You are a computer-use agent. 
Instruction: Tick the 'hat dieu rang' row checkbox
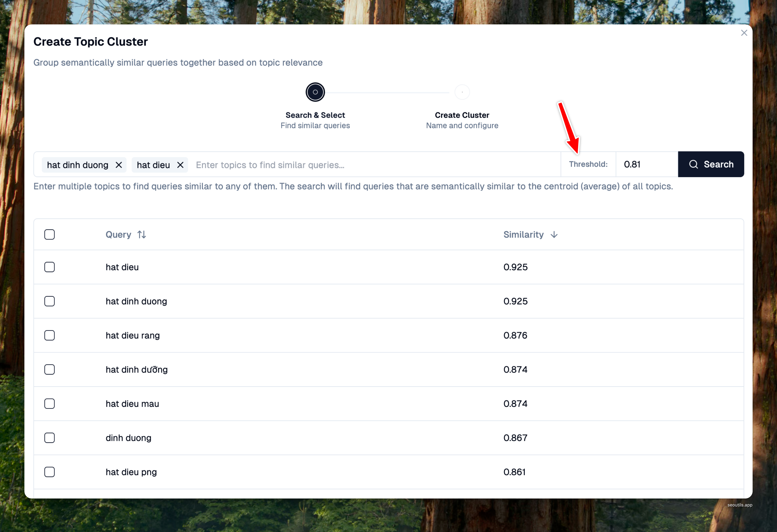click(50, 335)
